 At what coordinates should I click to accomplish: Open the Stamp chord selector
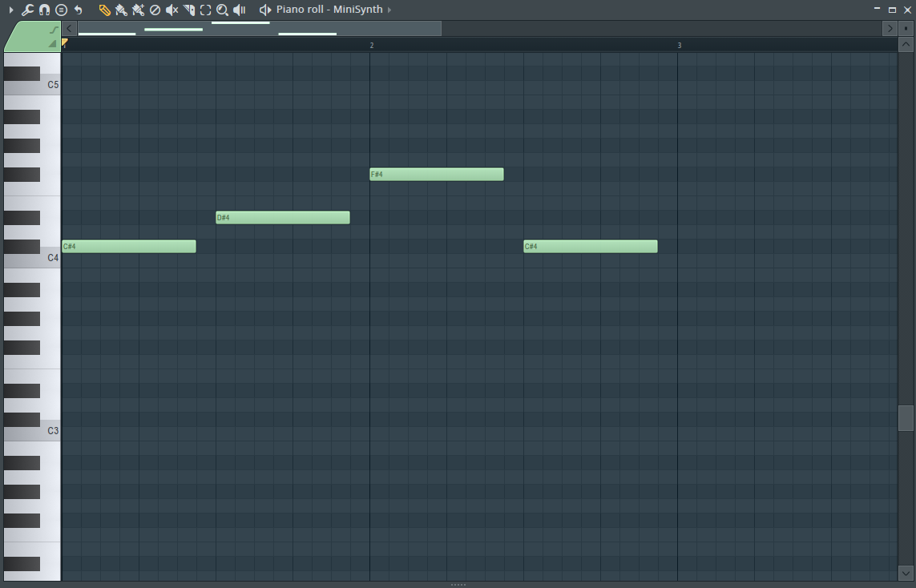[62, 10]
